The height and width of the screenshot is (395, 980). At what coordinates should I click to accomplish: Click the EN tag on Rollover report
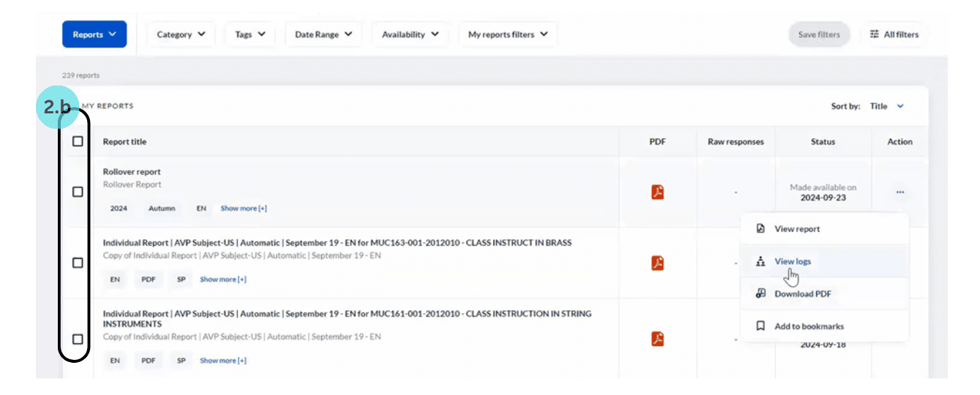coord(201,208)
